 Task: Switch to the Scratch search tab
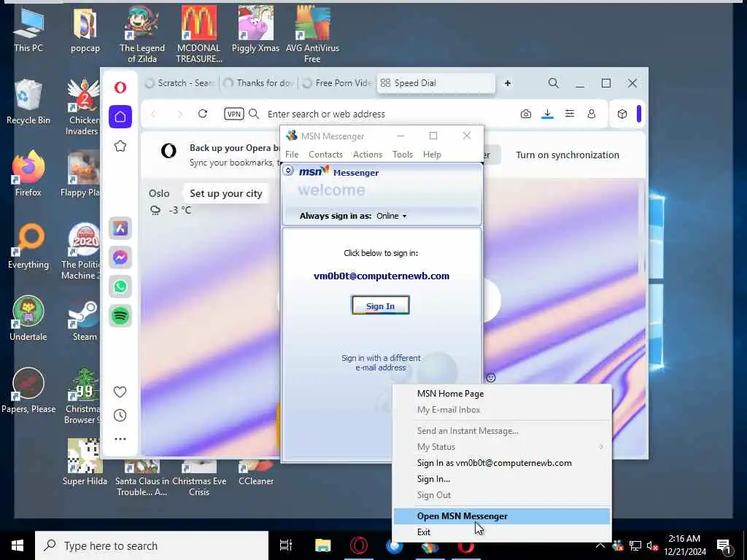pos(181,83)
